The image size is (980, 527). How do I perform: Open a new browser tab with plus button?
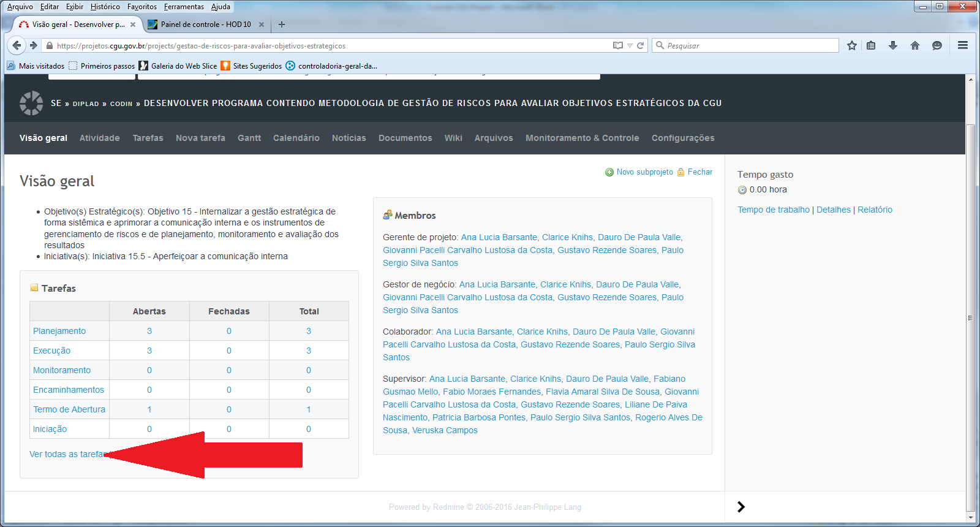[282, 25]
